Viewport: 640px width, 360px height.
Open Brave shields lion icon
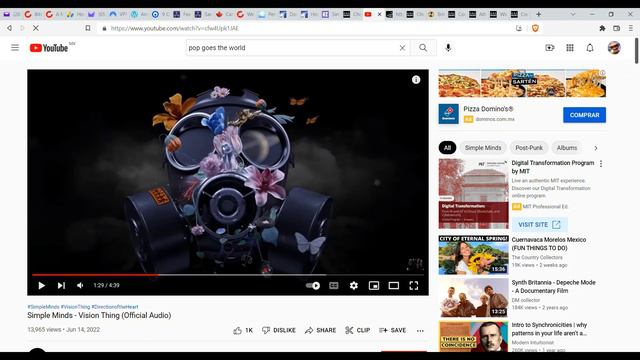pyautogui.click(x=536, y=28)
